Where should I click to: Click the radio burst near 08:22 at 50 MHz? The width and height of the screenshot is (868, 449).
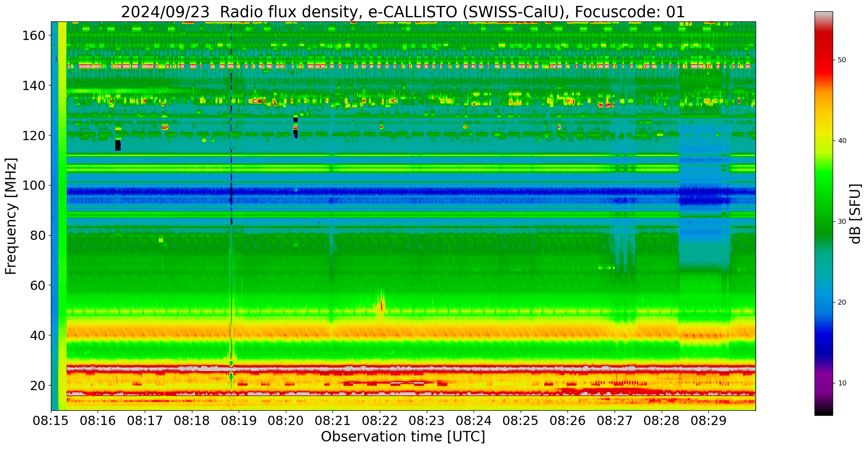pyautogui.click(x=381, y=305)
